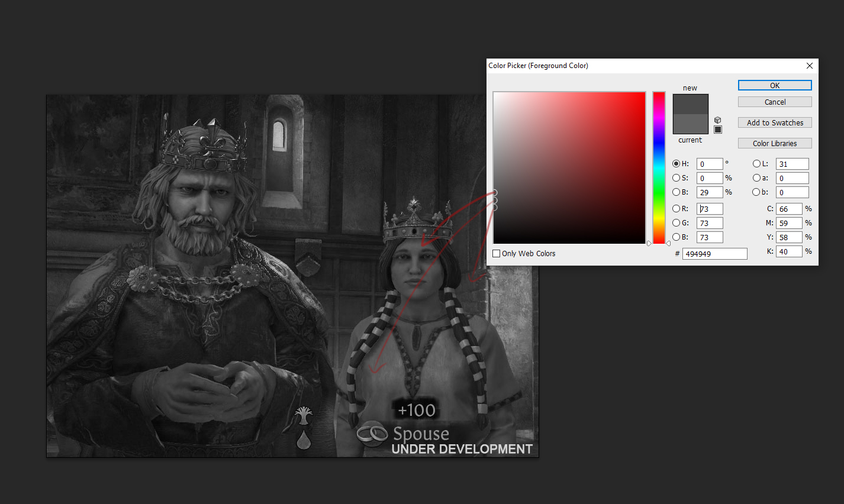Image resolution: width=844 pixels, height=504 pixels.
Task: Click the hex color input field
Action: (714, 254)
